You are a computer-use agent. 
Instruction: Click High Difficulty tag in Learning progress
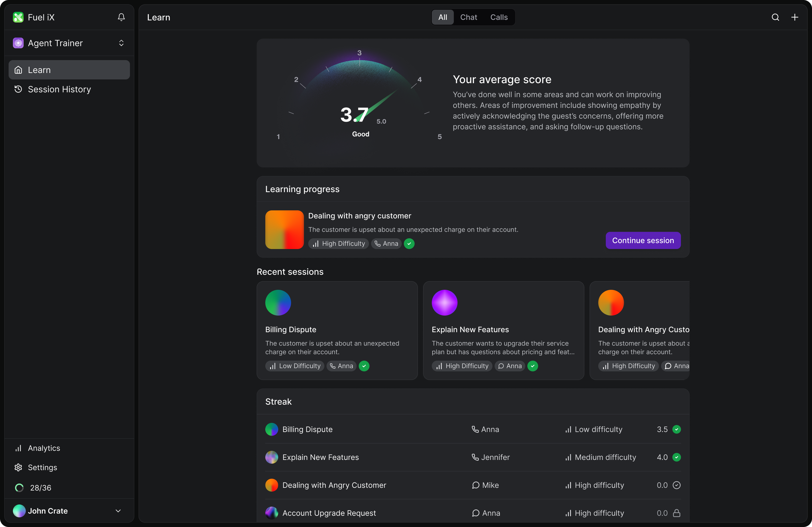[x=338, y=243]
